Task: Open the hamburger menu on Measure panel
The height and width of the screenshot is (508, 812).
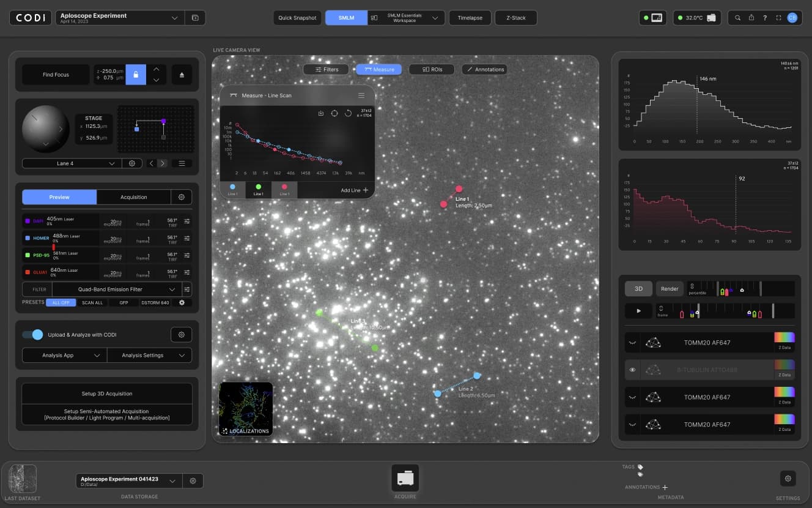Action: (361, 95)
